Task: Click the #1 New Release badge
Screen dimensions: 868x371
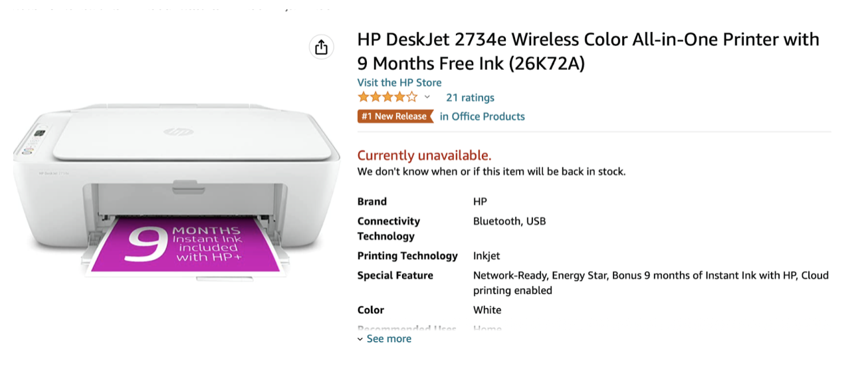Action: (x=395, y=116)
